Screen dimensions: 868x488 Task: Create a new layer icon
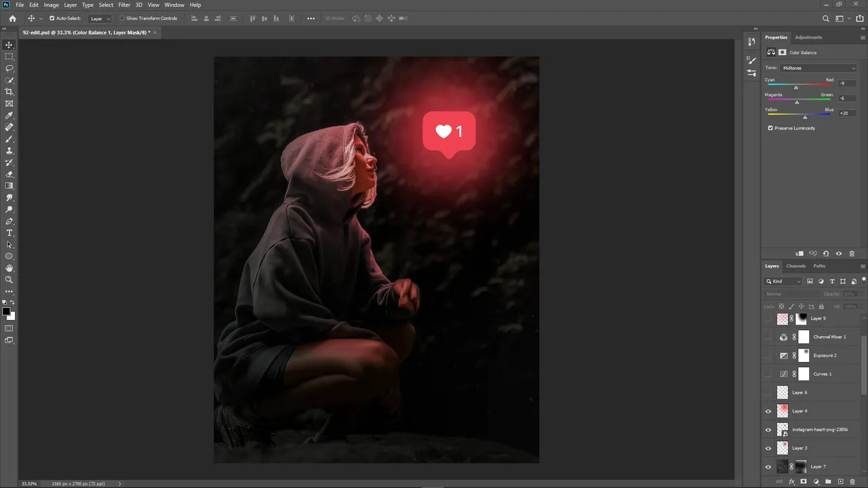point(840,482)
